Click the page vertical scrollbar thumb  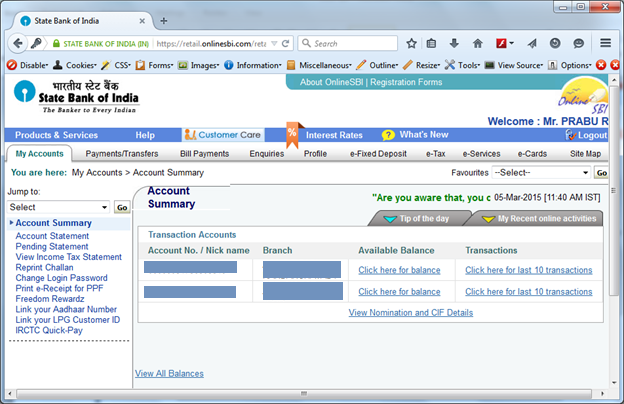tap(613, 190)
